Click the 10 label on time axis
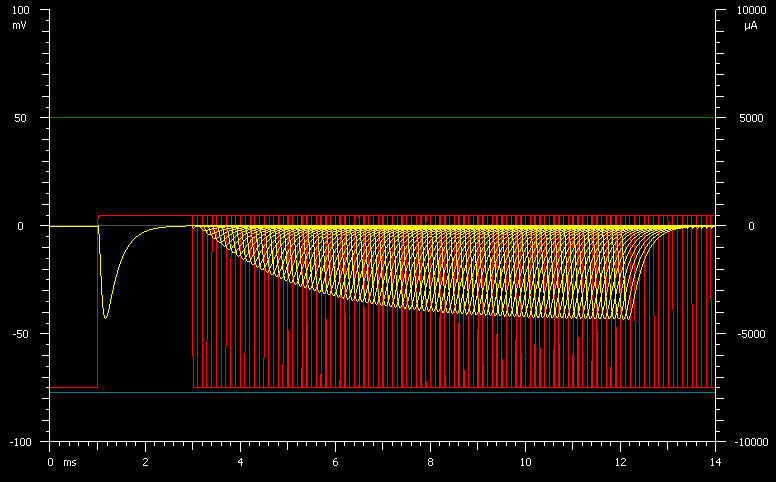The width and height of the screenshot is (776, 482). [526, 462]
